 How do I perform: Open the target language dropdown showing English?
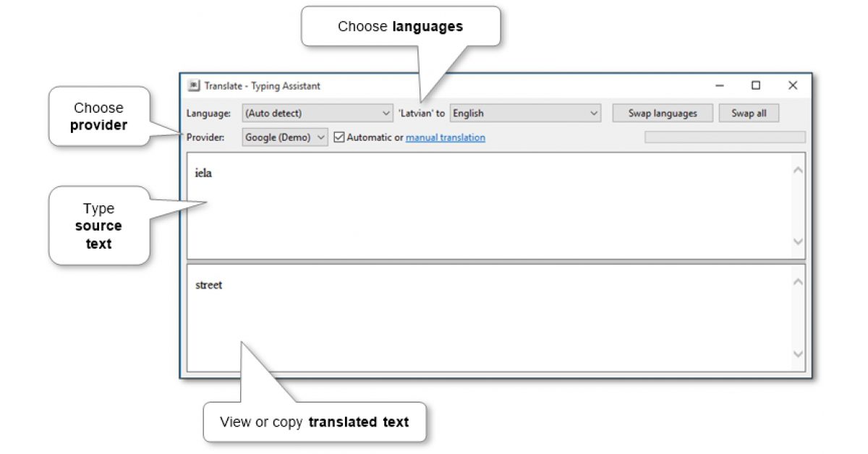525,113
